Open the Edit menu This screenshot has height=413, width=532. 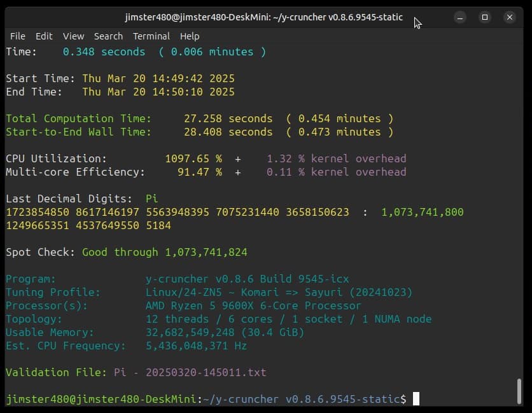click(44, 36)
